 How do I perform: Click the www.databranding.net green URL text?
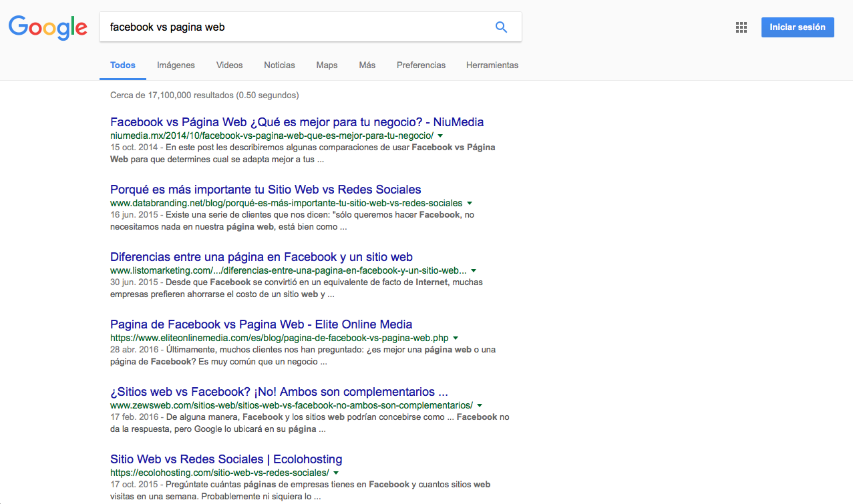coord(287,203)
